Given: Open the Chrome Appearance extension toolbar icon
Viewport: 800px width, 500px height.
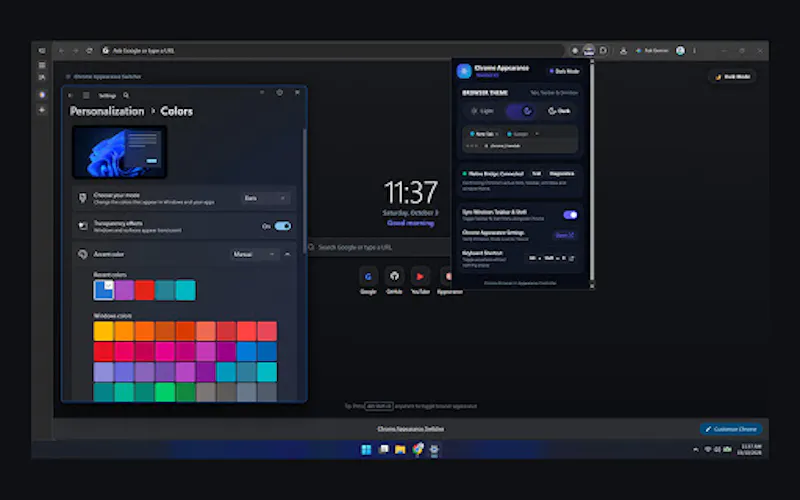Looking at the screenshot, I should 589,51.
